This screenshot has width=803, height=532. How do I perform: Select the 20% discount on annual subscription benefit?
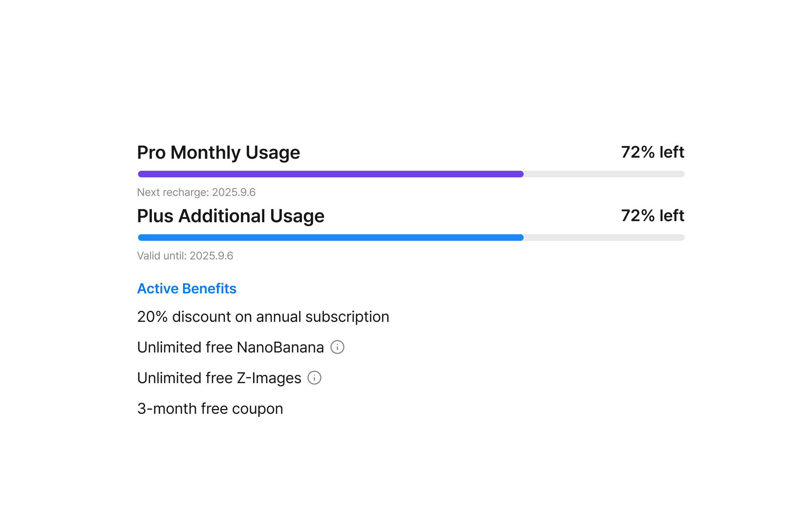263,317
